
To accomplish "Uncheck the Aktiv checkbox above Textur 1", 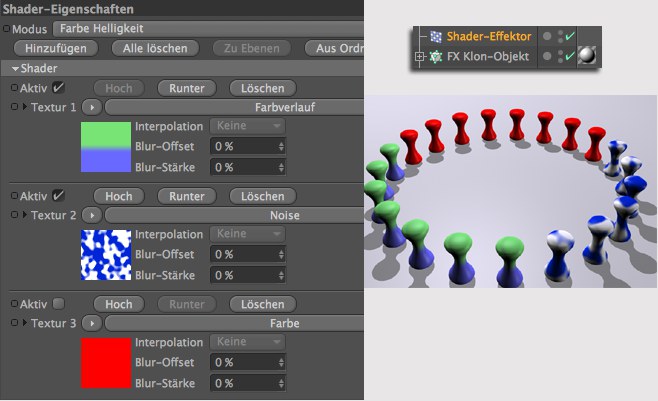I will [58, 87].
